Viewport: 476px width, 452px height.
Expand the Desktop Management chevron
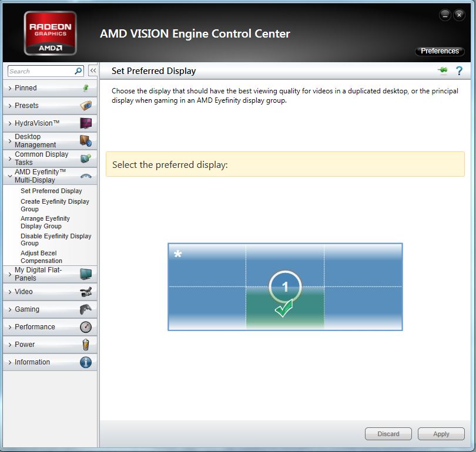click(x=10, y=141)
